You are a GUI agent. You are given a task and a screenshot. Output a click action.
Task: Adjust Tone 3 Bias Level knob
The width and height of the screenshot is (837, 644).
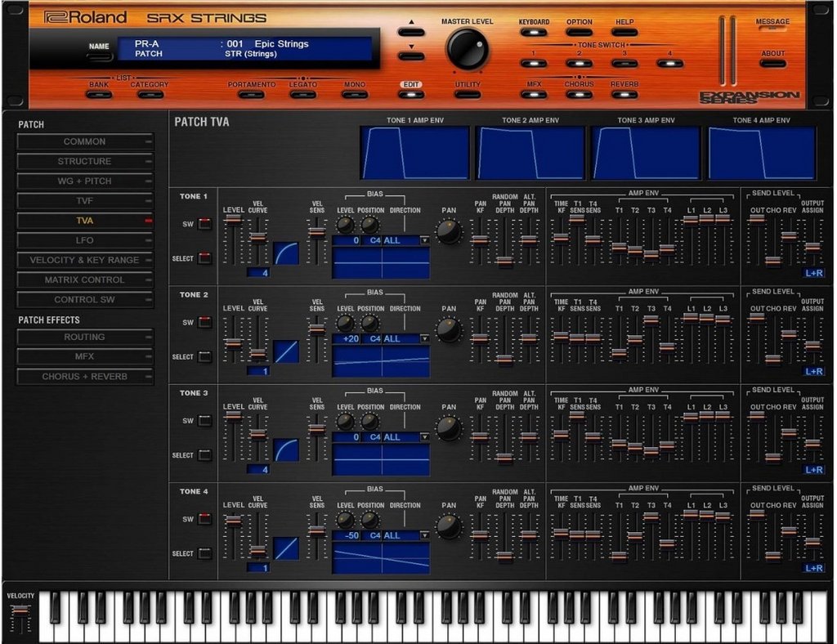[346, 421]
